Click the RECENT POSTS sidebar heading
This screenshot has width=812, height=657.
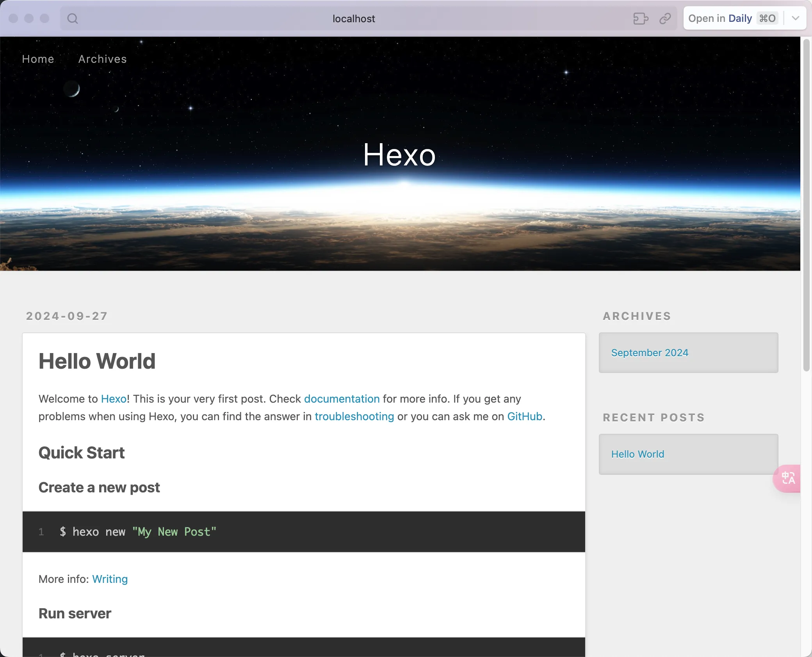[x=654, y=417]
